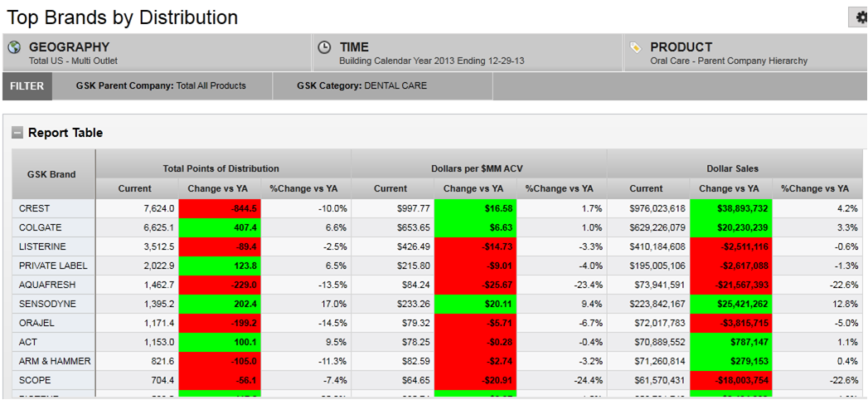Collapse the Report Table section
Screen dimensions: 868x400
(17, 133)
